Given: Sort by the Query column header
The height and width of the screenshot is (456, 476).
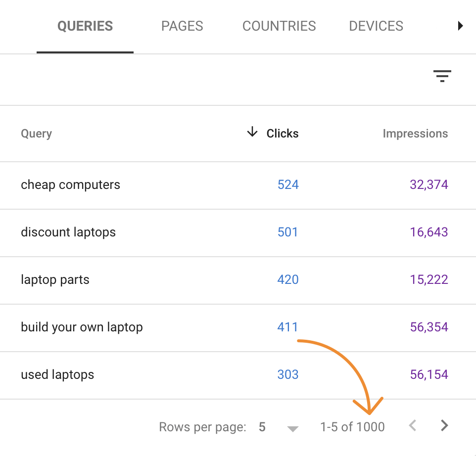Looking at the screenshot, I should tap(37, 134).
